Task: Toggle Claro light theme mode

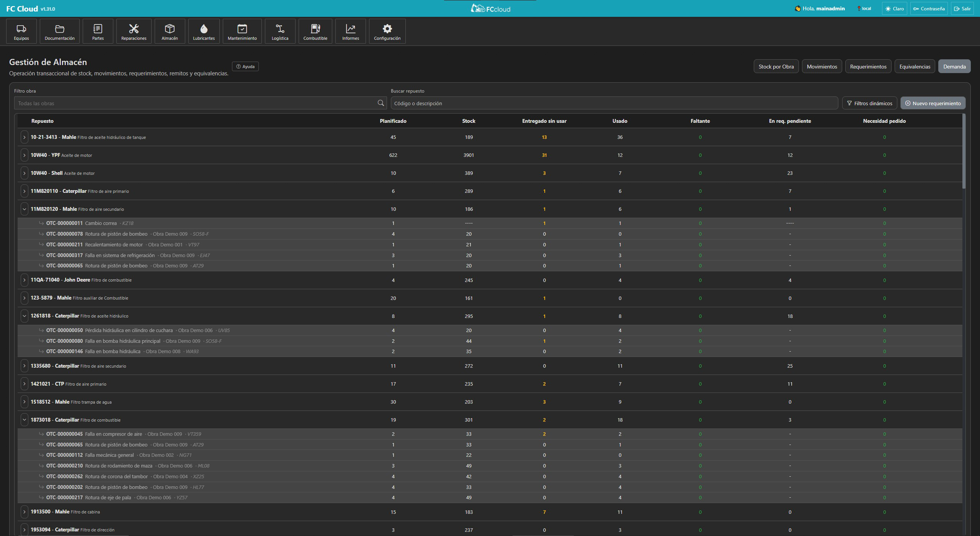Action: pyautogui.click(x=894, y=8)
